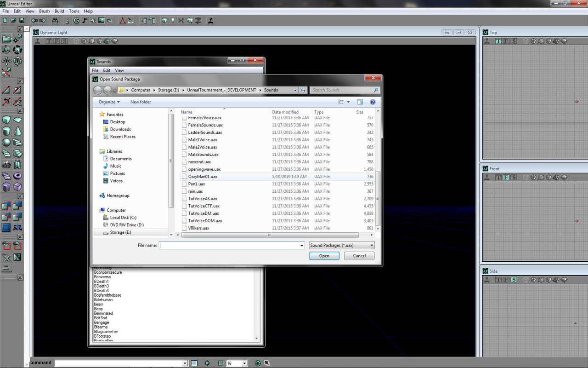
Task: Build a Spiral Stair brush
Action: click(6, 153)
